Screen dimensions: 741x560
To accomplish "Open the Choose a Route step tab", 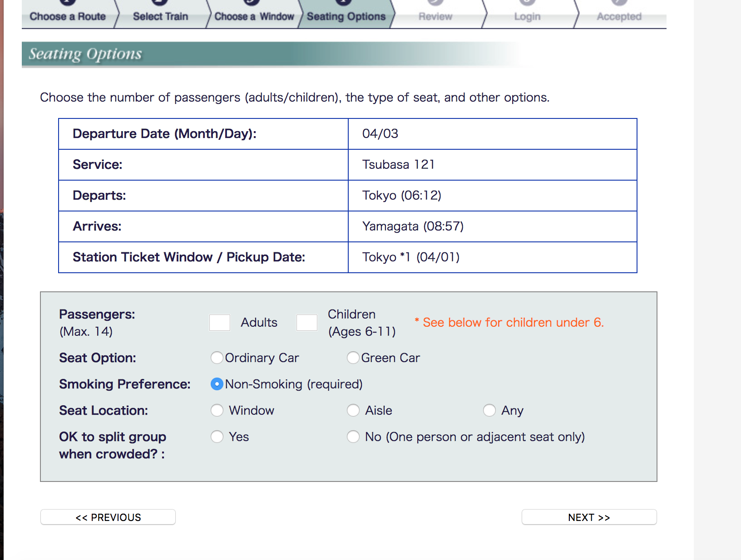I will click(x=68, y=16).
